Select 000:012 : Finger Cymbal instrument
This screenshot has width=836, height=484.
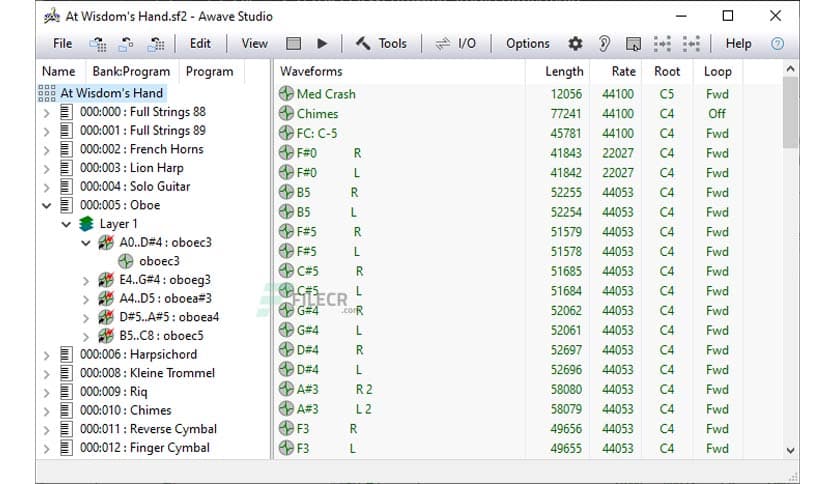[144, 448]
